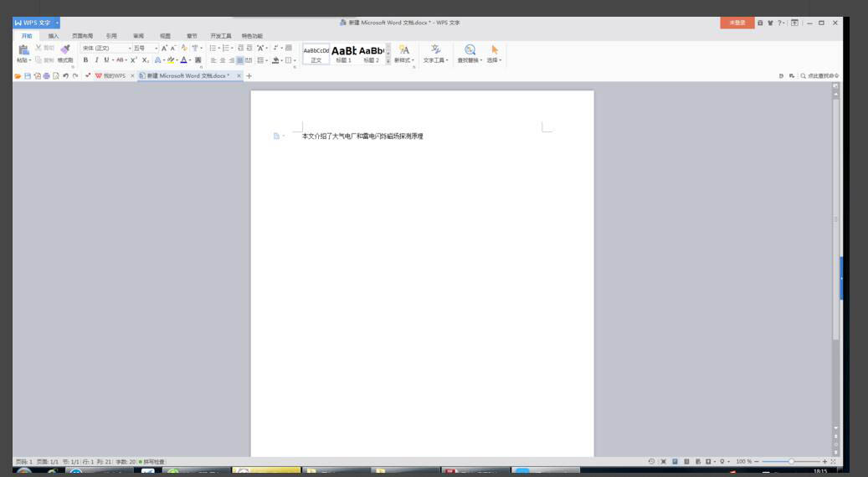Click the superscript X² icon
The image size is (868, 477).
tap(133, 60)
